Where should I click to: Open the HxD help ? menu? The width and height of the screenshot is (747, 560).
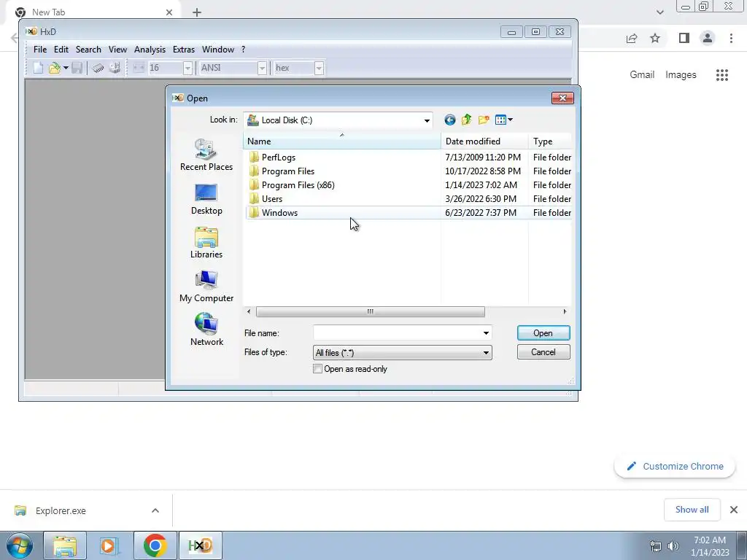click(243, 50)
